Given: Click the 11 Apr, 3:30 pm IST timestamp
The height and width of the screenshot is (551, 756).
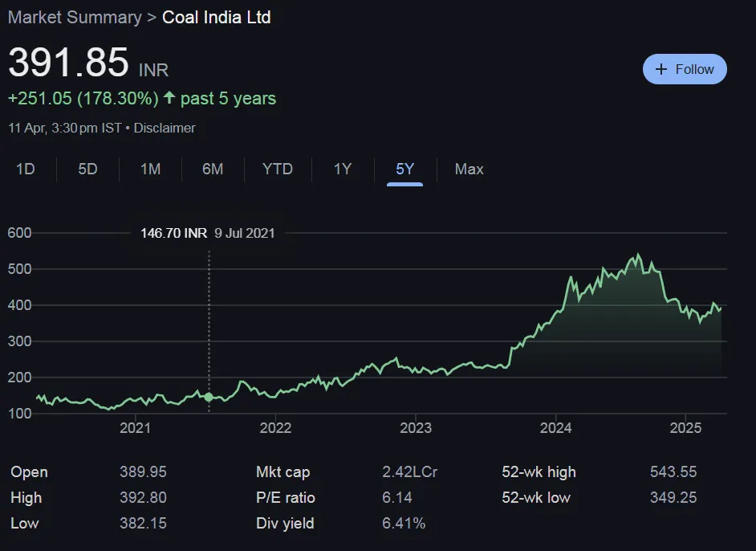Looking at the screenshot, I should pyautogui.click(x=65, y=128).
